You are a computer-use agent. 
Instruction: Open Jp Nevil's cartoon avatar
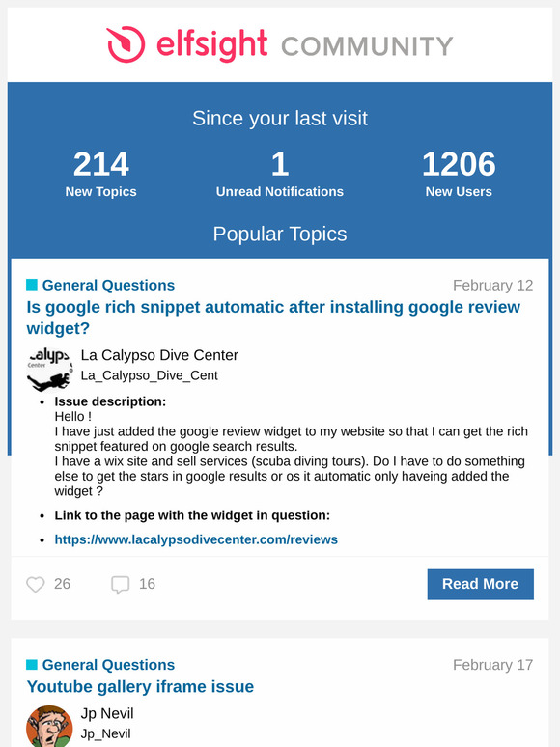point(49,726)
